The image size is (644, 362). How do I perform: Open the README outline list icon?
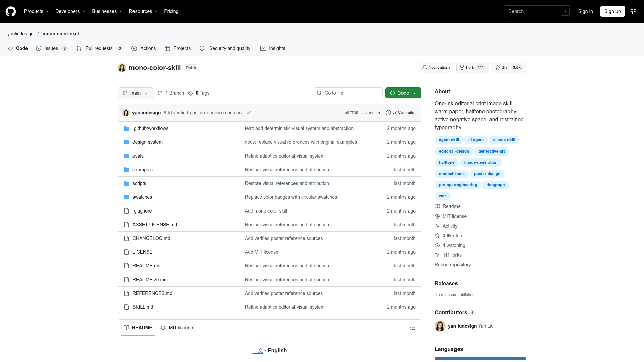[x=413, y=328]
